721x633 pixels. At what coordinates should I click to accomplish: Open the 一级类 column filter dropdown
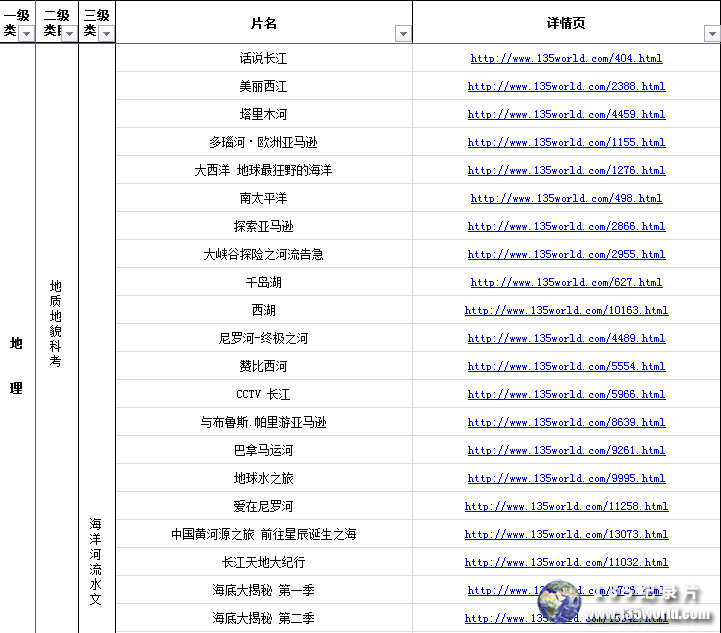coord(26,34)
